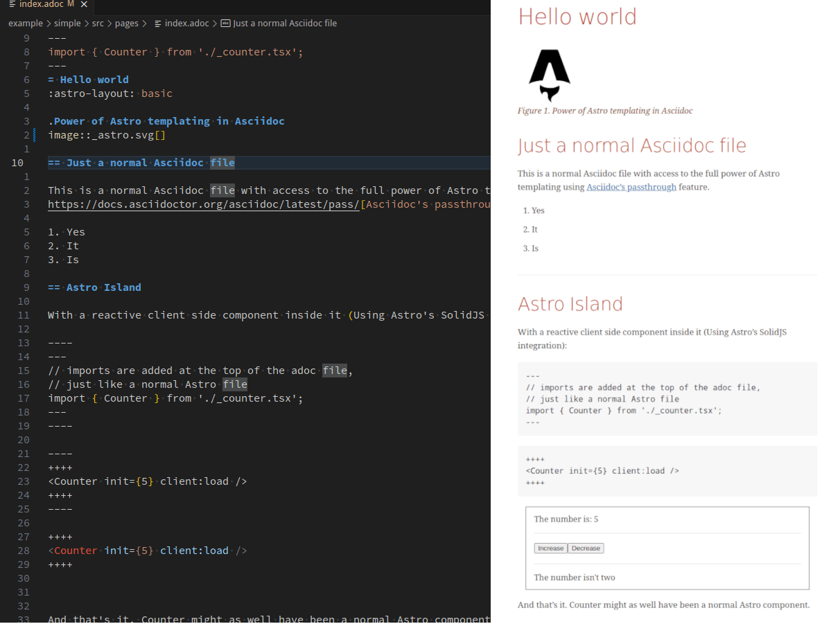This screenshot has width=840, height=624.
Task: Click the 'Just a normal Asciidoc file' breadcrumb symbol
Action: click(285, 24)
